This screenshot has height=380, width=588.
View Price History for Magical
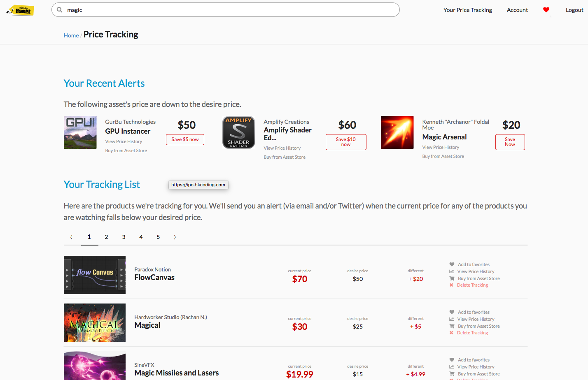(x=476, y=319)
